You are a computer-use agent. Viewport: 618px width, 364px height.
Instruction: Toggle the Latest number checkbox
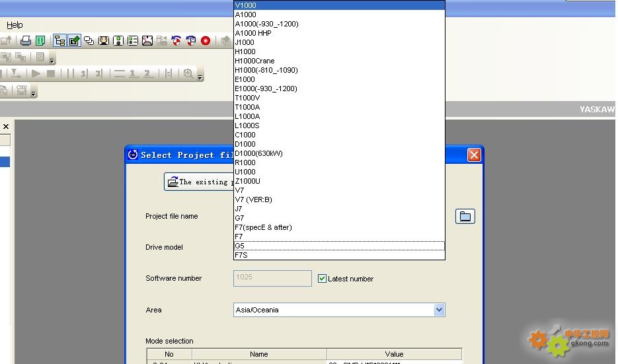coord(322,279)
